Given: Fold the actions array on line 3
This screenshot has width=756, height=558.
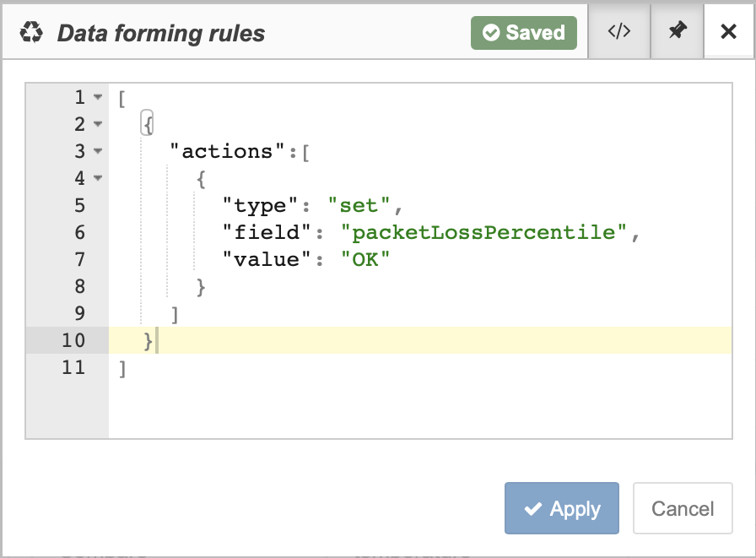Looking at the screenshot, I should (98, 151).
